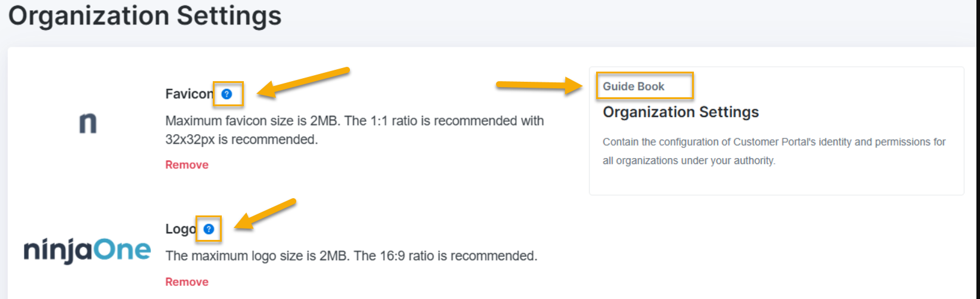Click the teal "One" part of the logo
This screenshot has width=980, height=299.
point(122,249)
